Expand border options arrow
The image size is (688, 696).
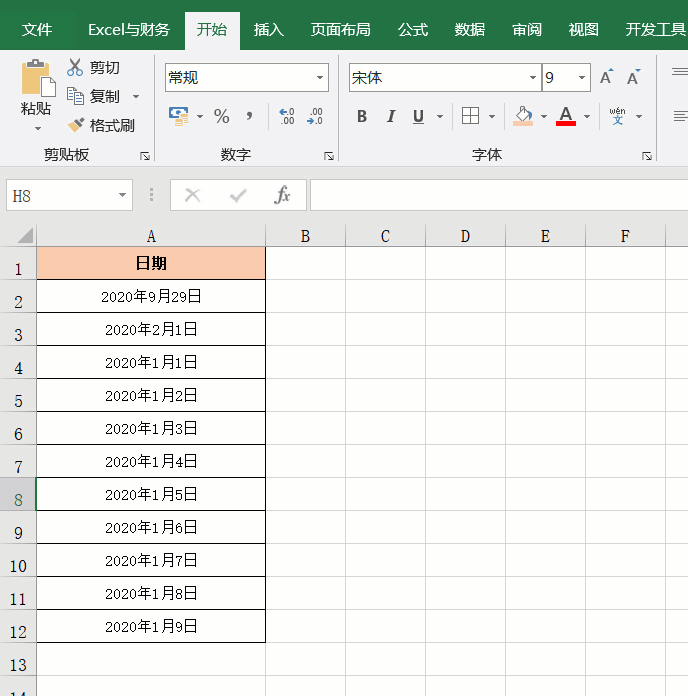pos(492,117)
